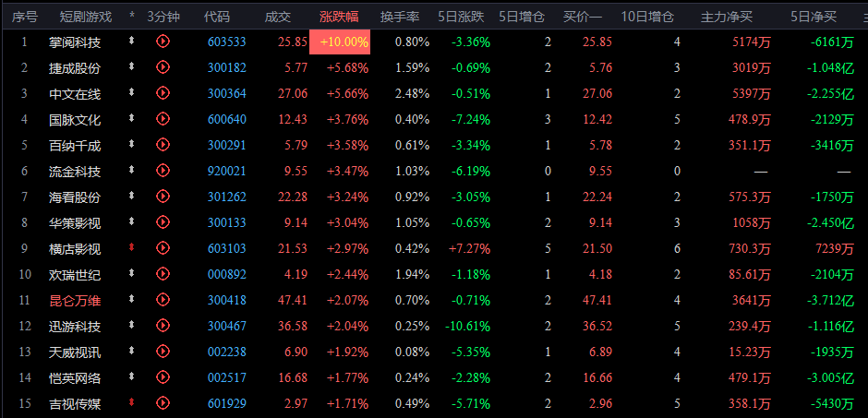This screenshot has height=418, width=868.
Task: Click the white marker icon beside 捷成股份
Action: pos(131,66)
